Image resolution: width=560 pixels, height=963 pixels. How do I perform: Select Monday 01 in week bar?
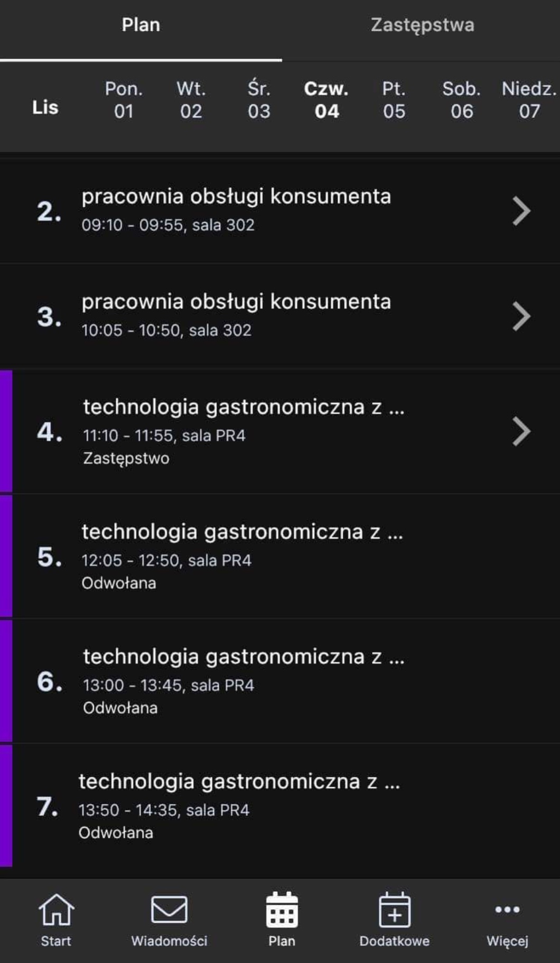(x=124, y=100)
